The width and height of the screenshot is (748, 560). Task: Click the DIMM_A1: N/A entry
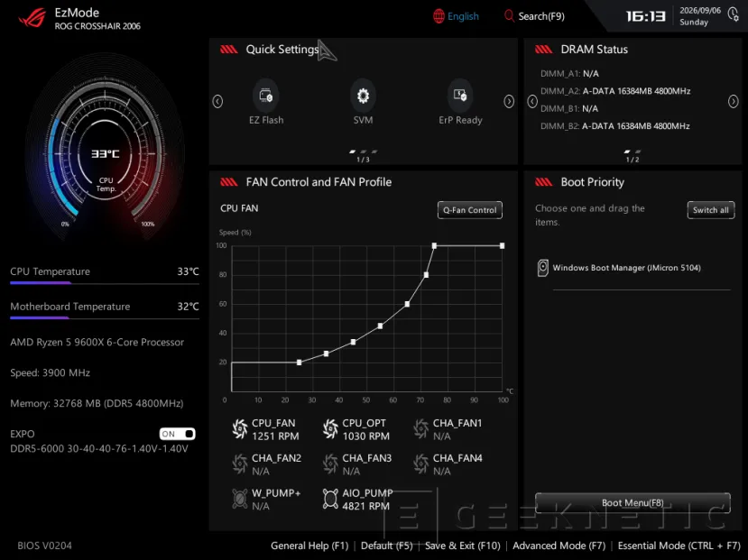click(569, 73)
